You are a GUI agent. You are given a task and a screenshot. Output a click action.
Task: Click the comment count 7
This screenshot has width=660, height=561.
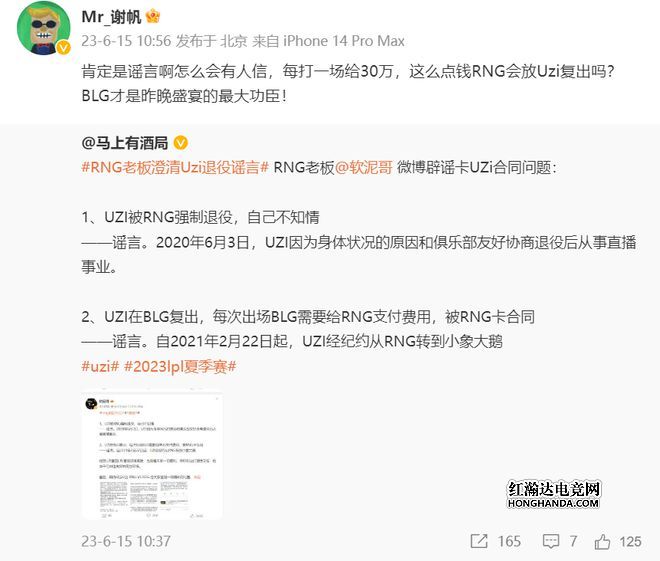(x=573, y=541)
